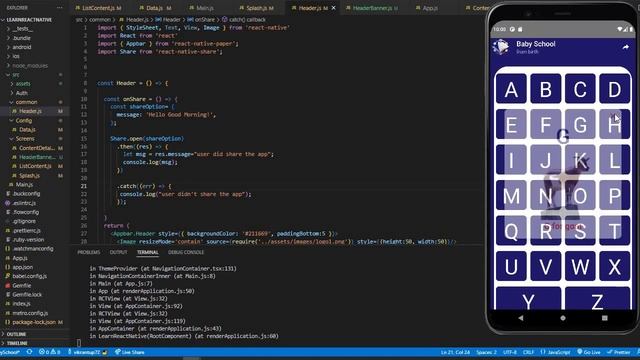Viewport: 640px width, 360px height.
Task: Collapse the src folder
Action: pos(16,75)
